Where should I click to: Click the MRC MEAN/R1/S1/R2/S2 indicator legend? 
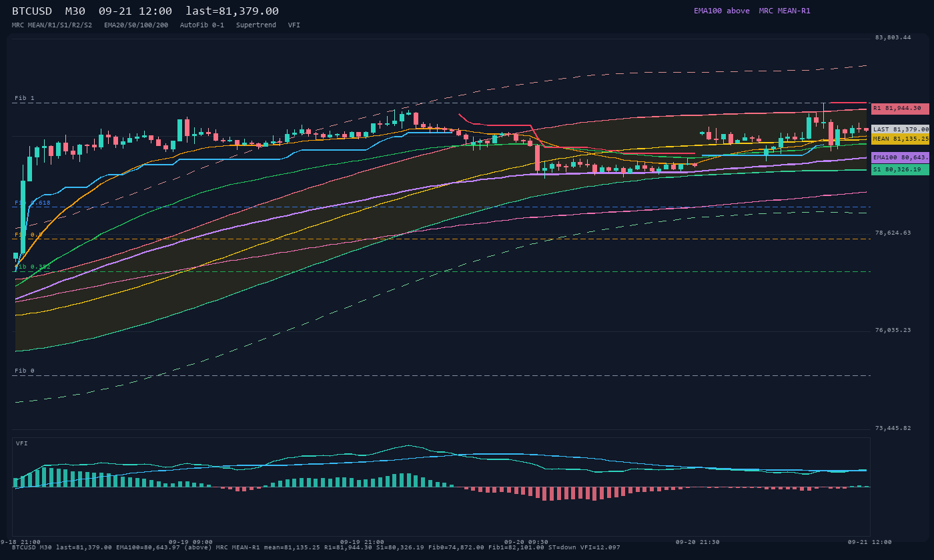52,25
